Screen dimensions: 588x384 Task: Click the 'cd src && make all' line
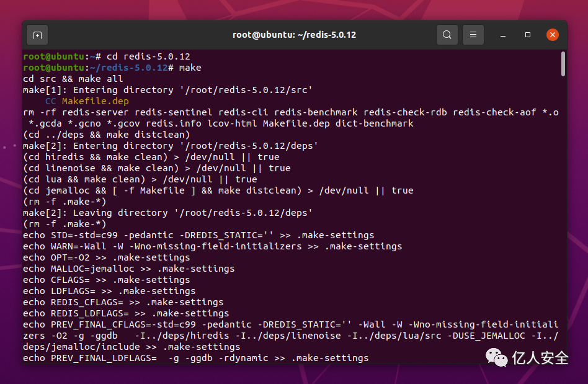(x=73, y=79)
